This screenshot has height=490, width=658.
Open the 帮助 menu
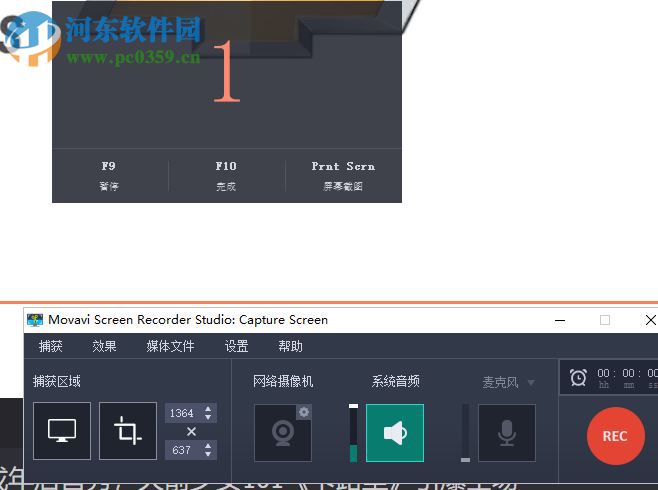[x=290, y=346]
